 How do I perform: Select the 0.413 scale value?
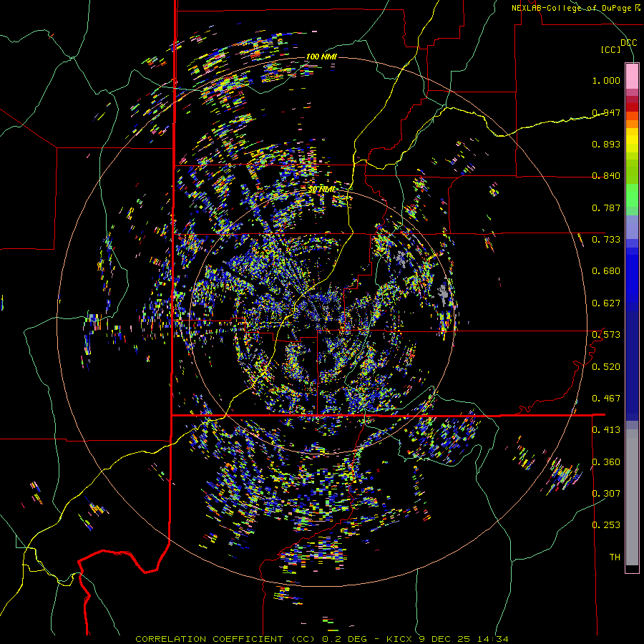(x=606, y=430)
